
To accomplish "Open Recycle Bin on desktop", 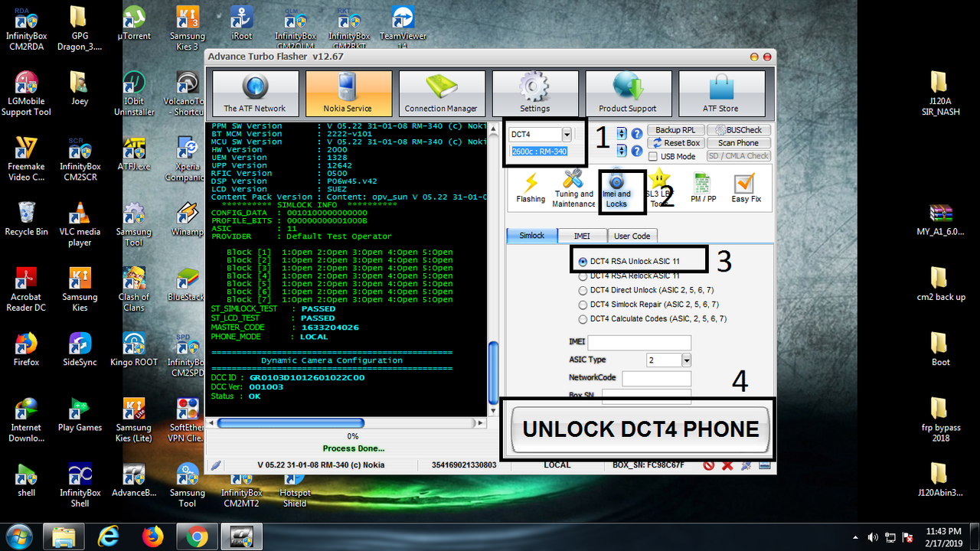I will [x=26, y=218].
